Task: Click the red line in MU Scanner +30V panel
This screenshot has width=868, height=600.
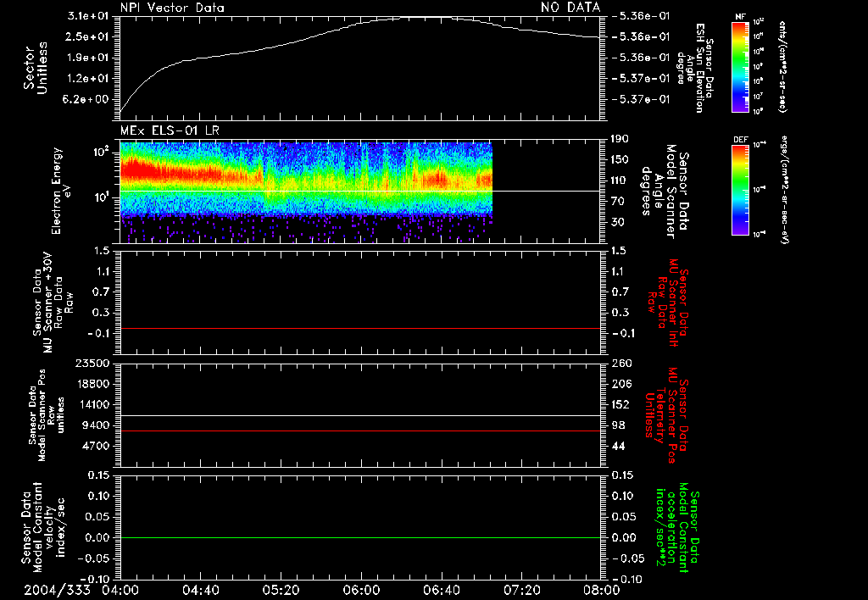Action: coord(360,329)
